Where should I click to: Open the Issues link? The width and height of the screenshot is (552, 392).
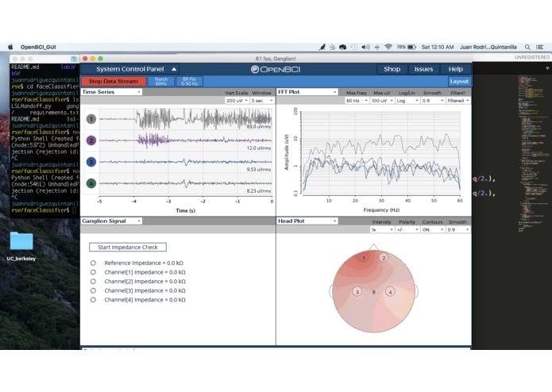point(423,69)
